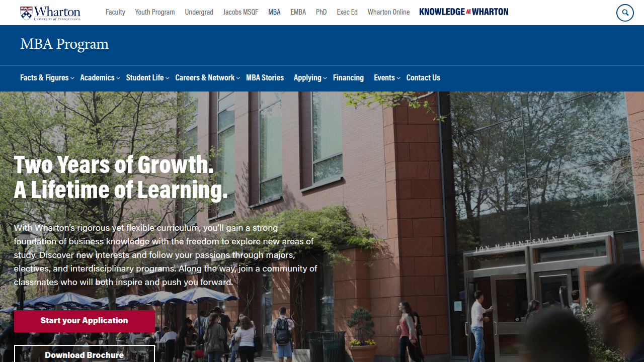Image resolution: width=644 pixels, height=362 pixels.
Task: Expand the Academics chevron arrow
Action: pos(118,78)
